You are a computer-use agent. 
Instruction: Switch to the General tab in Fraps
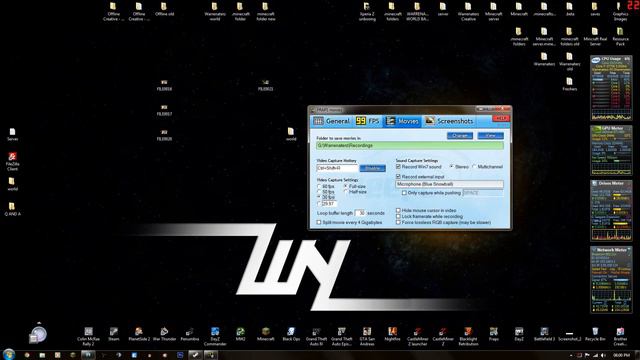(x=331, y=121)
